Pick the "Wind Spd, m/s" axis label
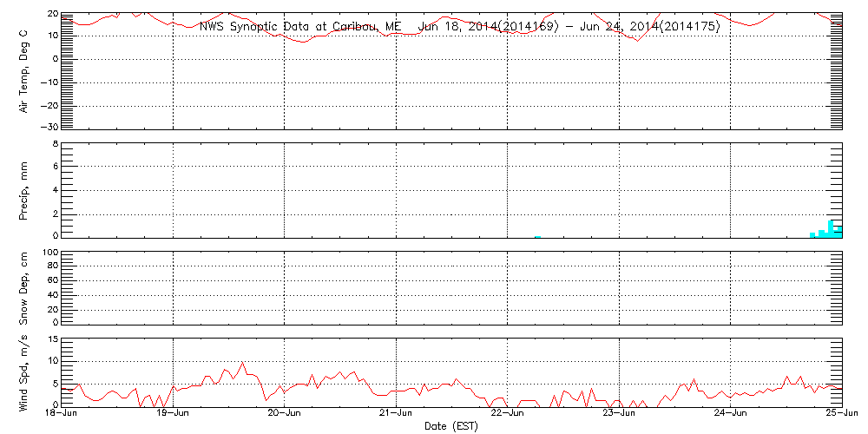This screenshot has height=434, width=868. [24, 371]
